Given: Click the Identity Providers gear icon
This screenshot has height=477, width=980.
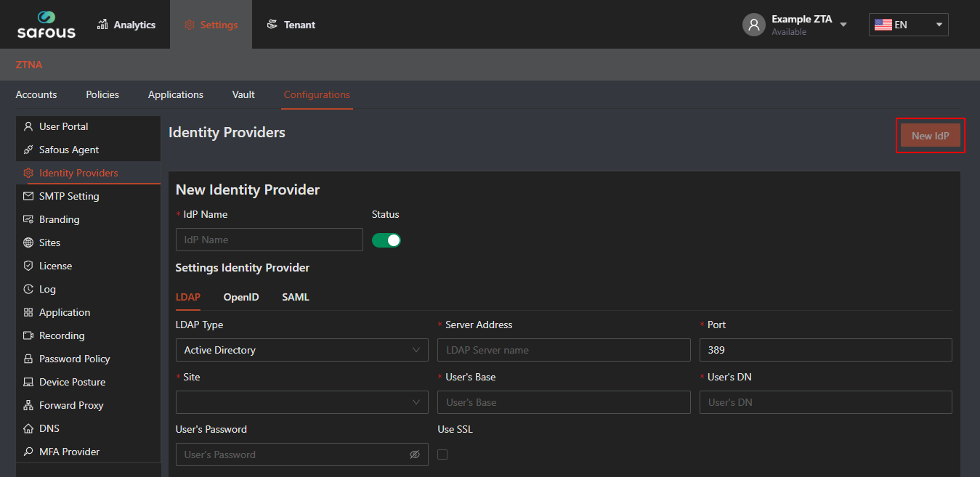Looking at the screenshot, I should pos(28,173).
